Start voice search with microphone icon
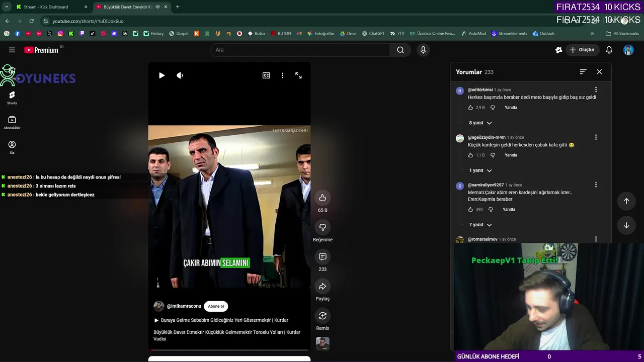This screenshot has width=644, height=362. point(423,50)
